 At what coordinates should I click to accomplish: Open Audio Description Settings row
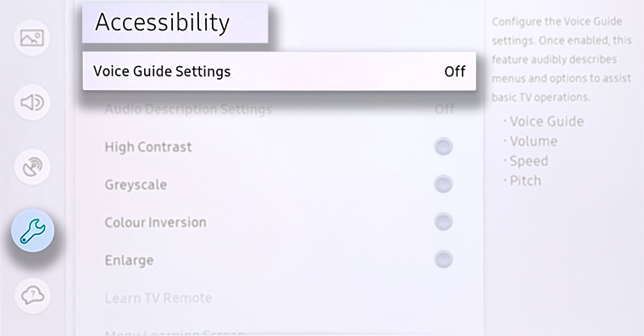(x=280, y=109)
